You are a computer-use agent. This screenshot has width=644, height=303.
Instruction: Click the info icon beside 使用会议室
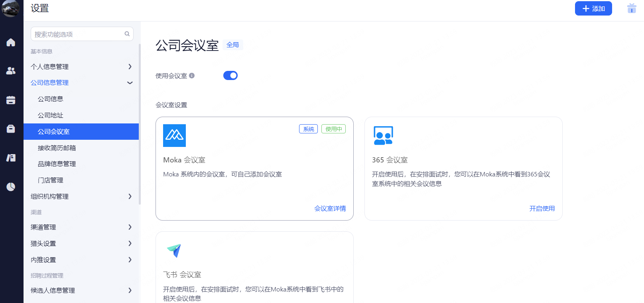click(192, 76)
